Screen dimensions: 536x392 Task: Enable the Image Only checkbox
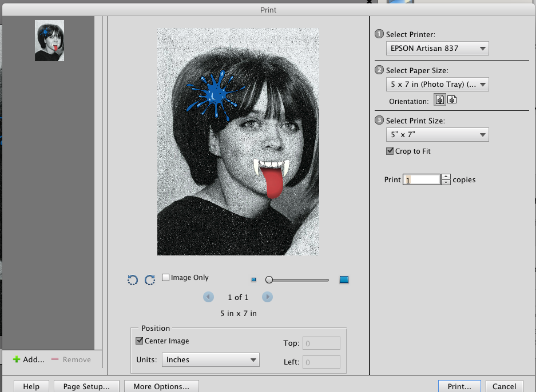(165, 277)
